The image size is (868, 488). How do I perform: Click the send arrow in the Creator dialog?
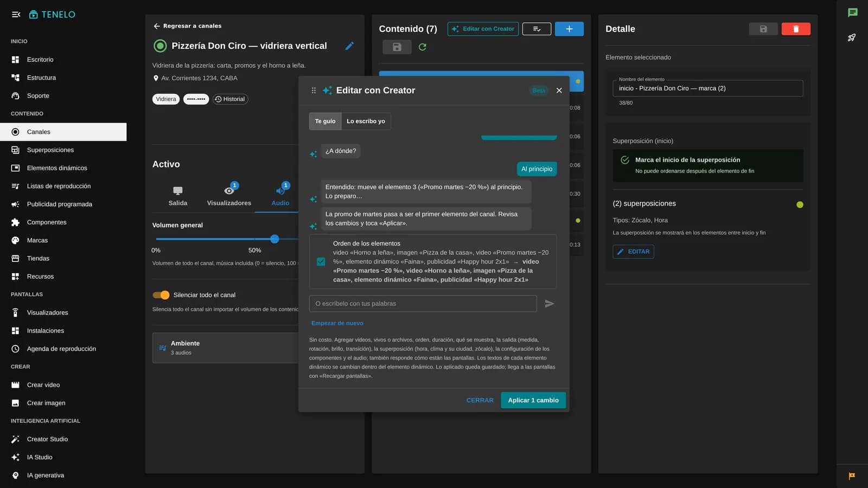point(550,304)
